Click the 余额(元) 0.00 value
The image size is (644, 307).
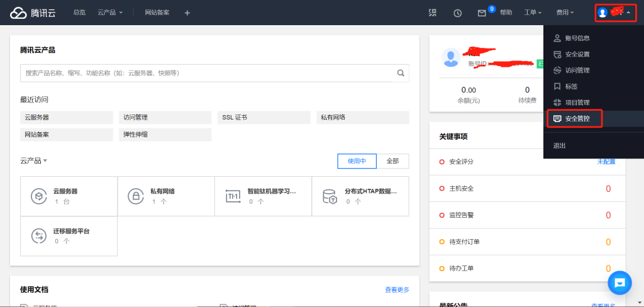click(x=469, y=90)
